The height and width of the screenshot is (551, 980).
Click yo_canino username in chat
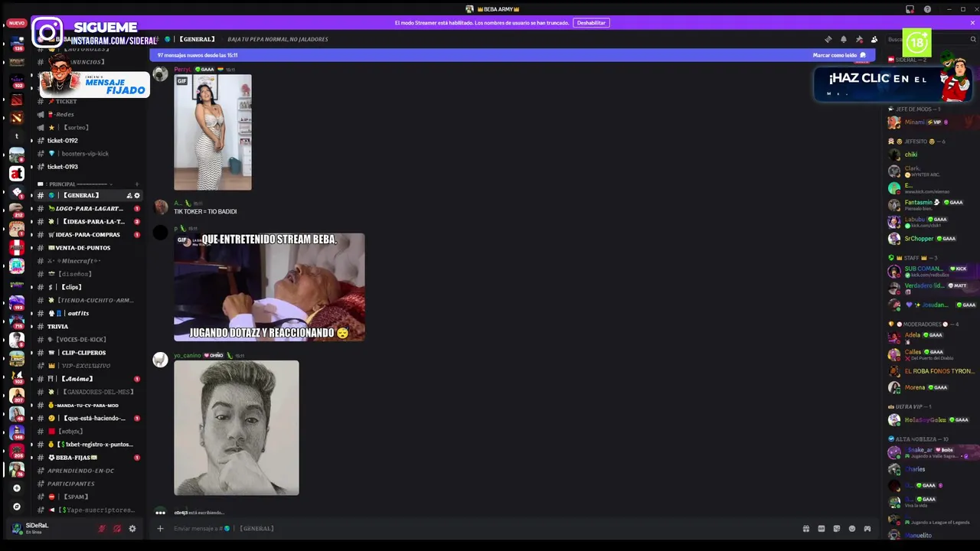coord(187,355)
